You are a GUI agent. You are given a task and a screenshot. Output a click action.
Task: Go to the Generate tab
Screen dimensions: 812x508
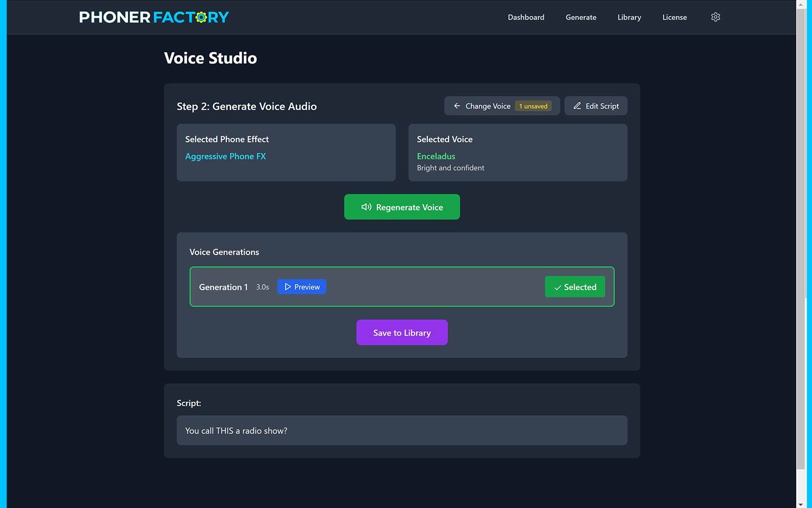581,17
